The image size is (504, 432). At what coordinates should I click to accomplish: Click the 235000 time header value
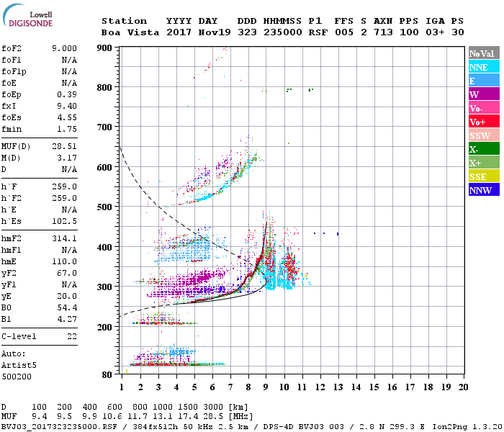click(282, 32)
